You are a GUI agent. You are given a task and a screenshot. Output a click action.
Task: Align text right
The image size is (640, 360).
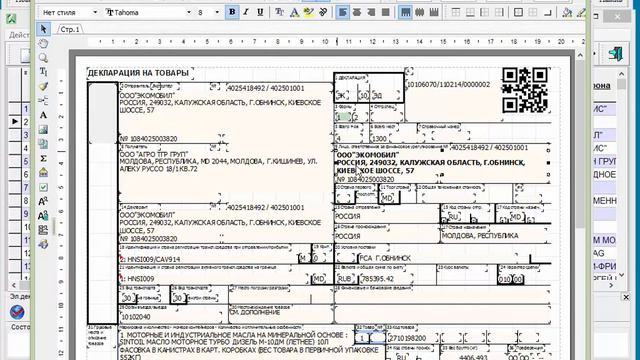coord(371,12)
